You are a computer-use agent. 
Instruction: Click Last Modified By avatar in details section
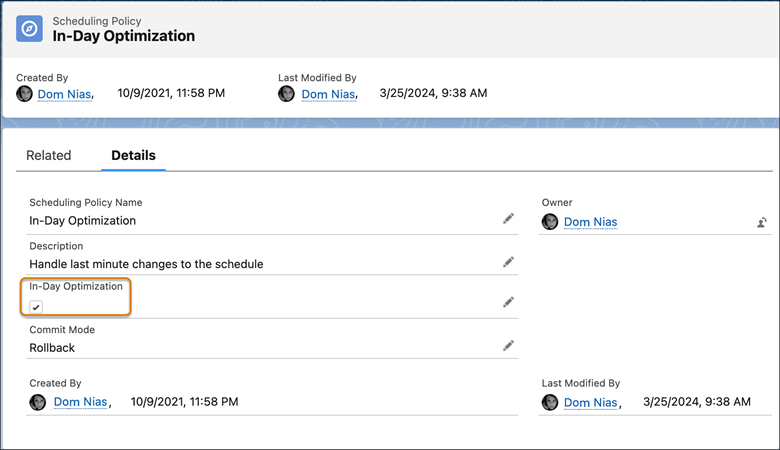click(x=550, y=402)
